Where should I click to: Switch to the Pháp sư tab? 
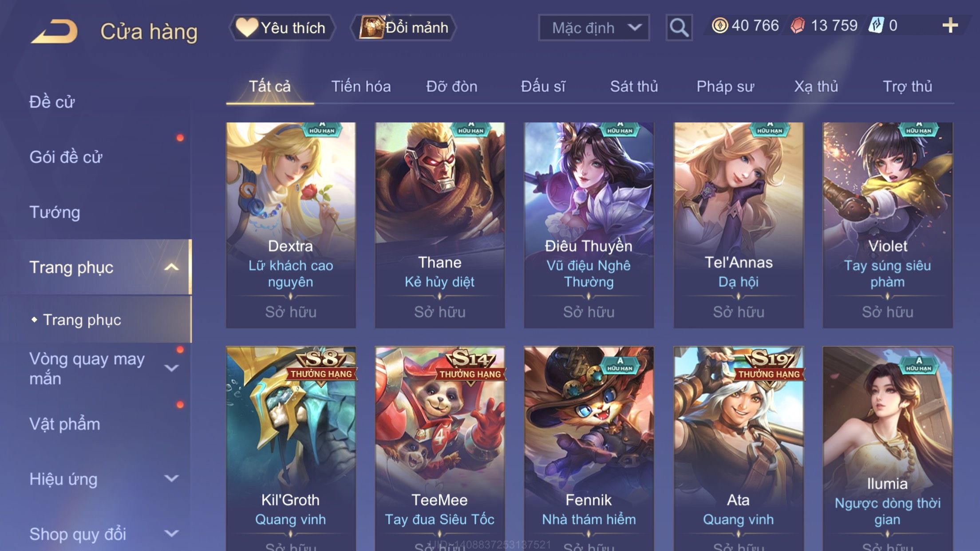(725, 87)
